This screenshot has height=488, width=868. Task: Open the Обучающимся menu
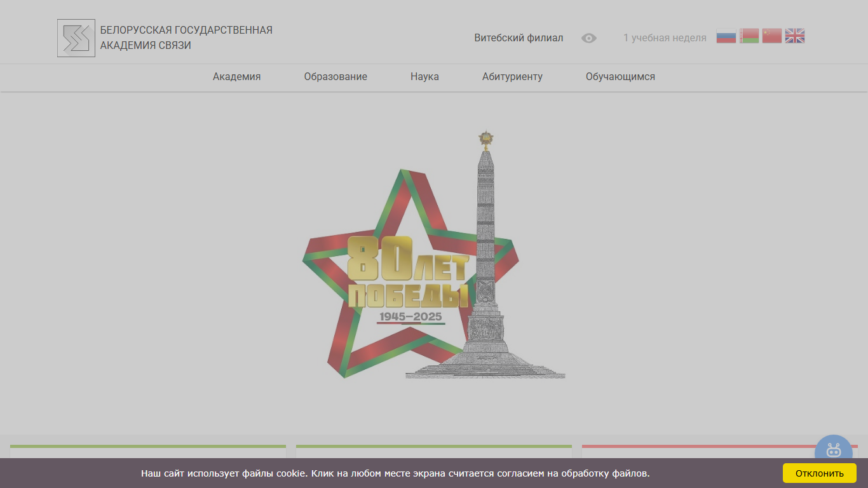click(x=620, y=77)
